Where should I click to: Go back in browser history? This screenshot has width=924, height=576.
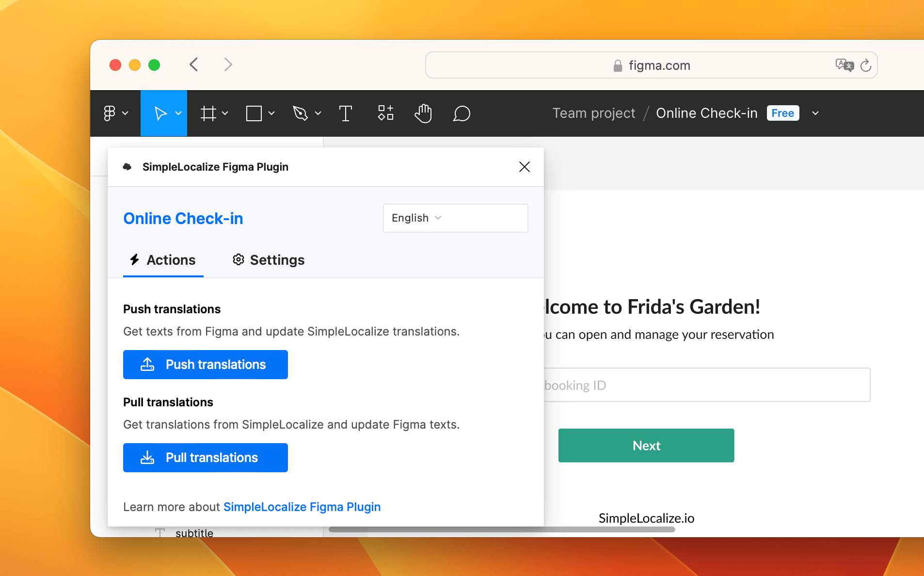click(194, 64)
